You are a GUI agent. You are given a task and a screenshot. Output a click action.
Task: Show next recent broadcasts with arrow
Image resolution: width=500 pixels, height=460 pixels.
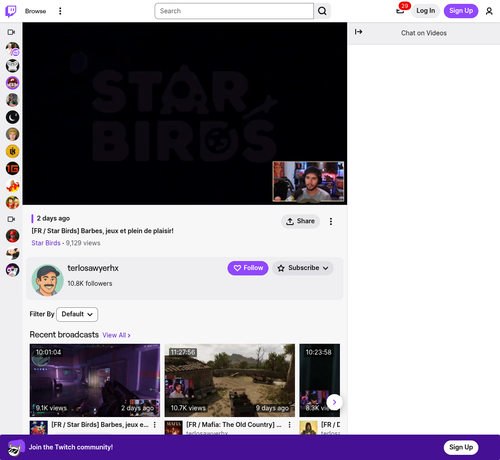pyautogui.click(x=334, y=402)
